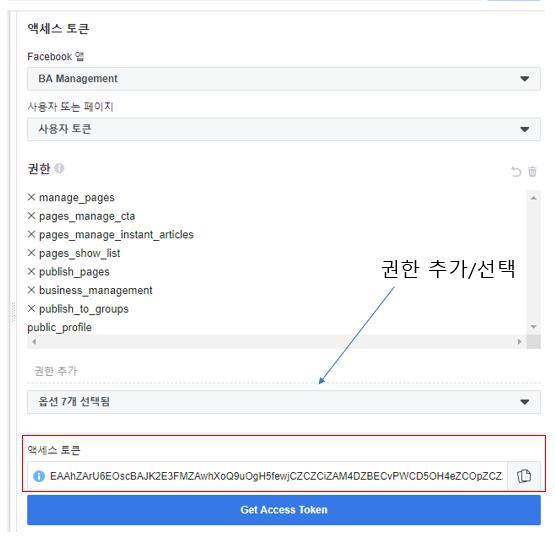Click scroll up arrow of permissions list

pos(533,198)
